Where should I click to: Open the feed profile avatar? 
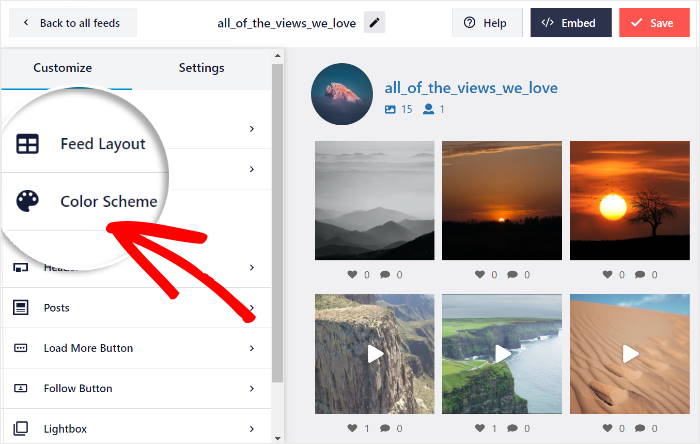pyautogui.click(x=342, y=94)
